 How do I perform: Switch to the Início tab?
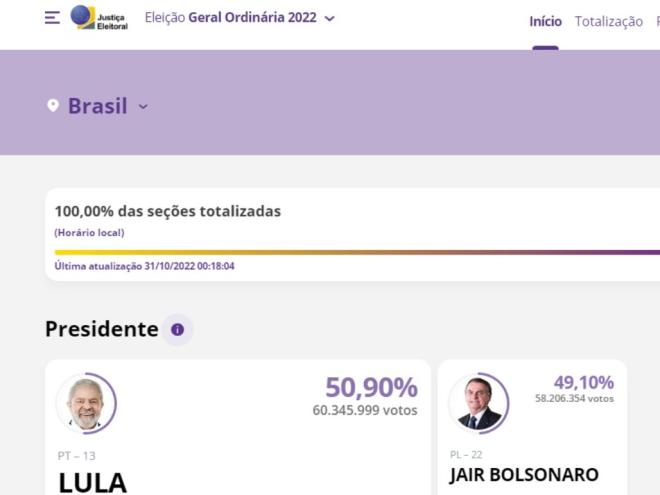(x=545, y=21)
